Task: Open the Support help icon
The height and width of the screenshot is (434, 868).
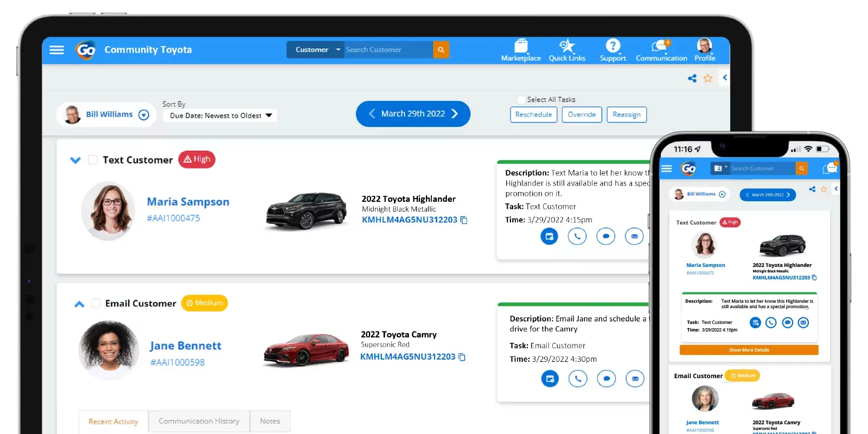Action: coord(613,50)
